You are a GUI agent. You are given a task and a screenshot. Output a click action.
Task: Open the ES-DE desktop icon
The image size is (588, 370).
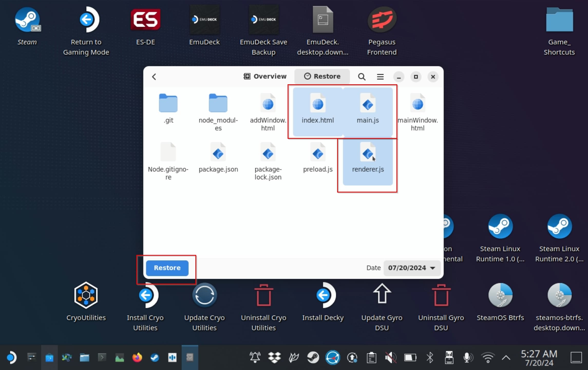click(x=145, y=26)
